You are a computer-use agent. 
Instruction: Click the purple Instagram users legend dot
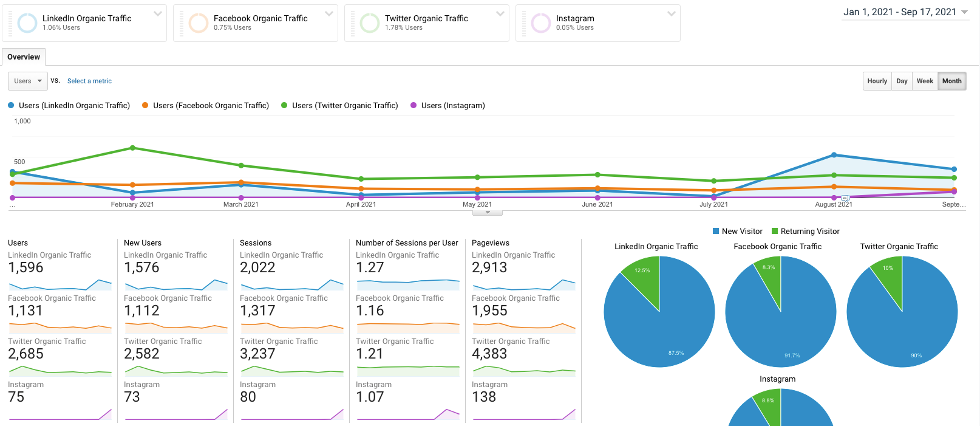coord(413,105)
